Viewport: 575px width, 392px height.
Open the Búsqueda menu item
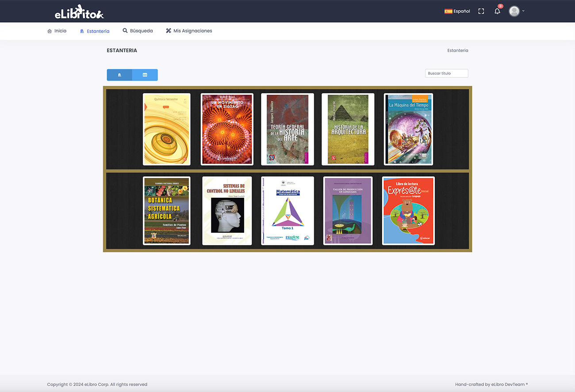(138, 31)
